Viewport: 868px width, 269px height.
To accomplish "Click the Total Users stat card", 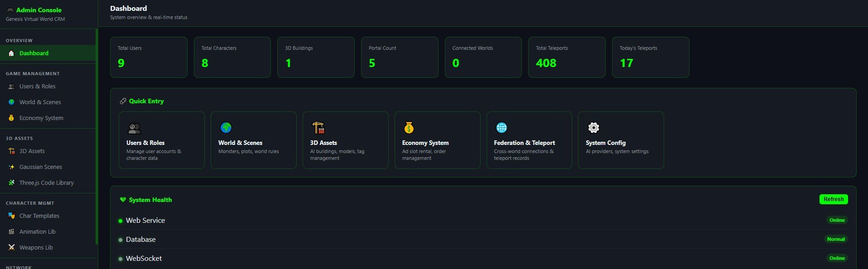I will [149, 57].
